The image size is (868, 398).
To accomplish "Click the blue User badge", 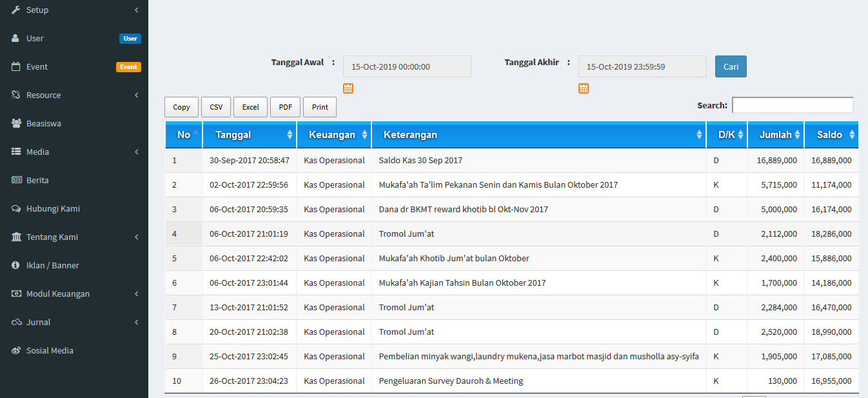I will tap(130, 38).
